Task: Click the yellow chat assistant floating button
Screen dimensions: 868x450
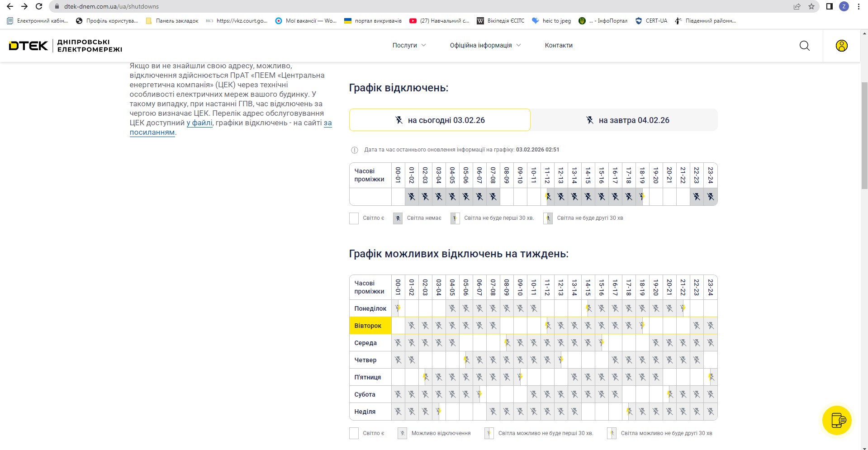Action: pyautogui.click(x=836, y=420)
